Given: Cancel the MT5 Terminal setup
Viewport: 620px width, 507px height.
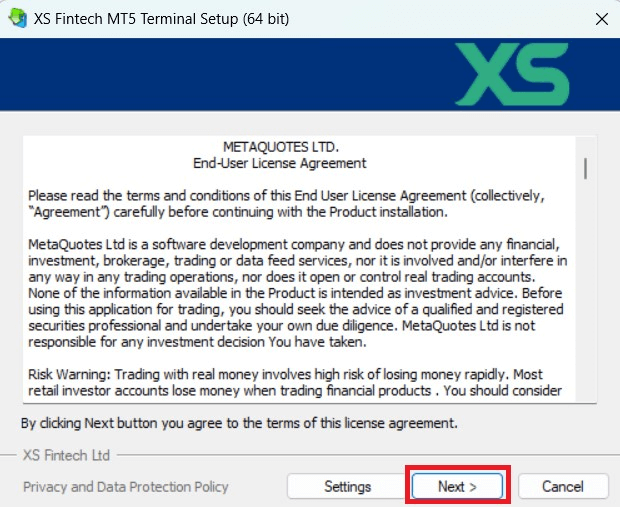Looking at the screenshot, I should pyautogui.click(x=563, y=486).
